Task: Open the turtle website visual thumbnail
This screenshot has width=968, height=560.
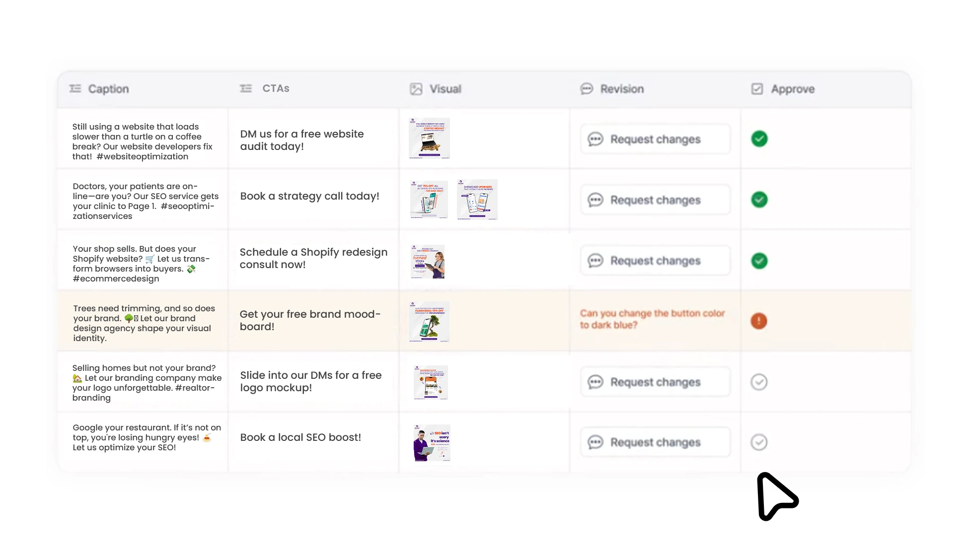Action: [x=430, y=139]
